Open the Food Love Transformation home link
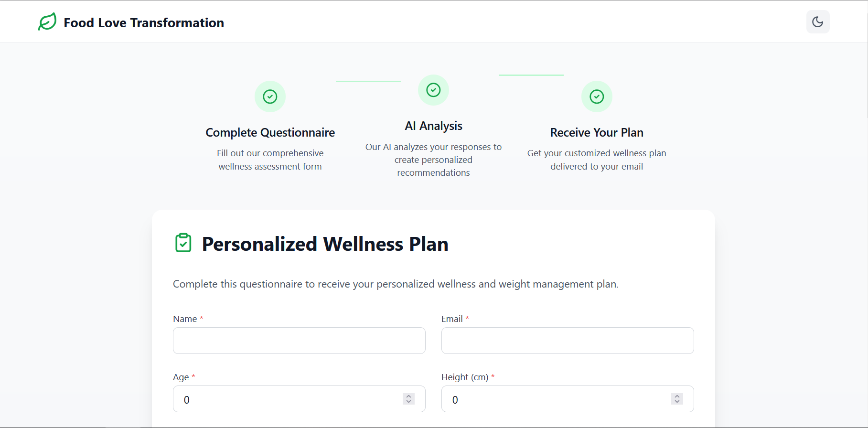868x428 pixels. [x=144, y=22]
